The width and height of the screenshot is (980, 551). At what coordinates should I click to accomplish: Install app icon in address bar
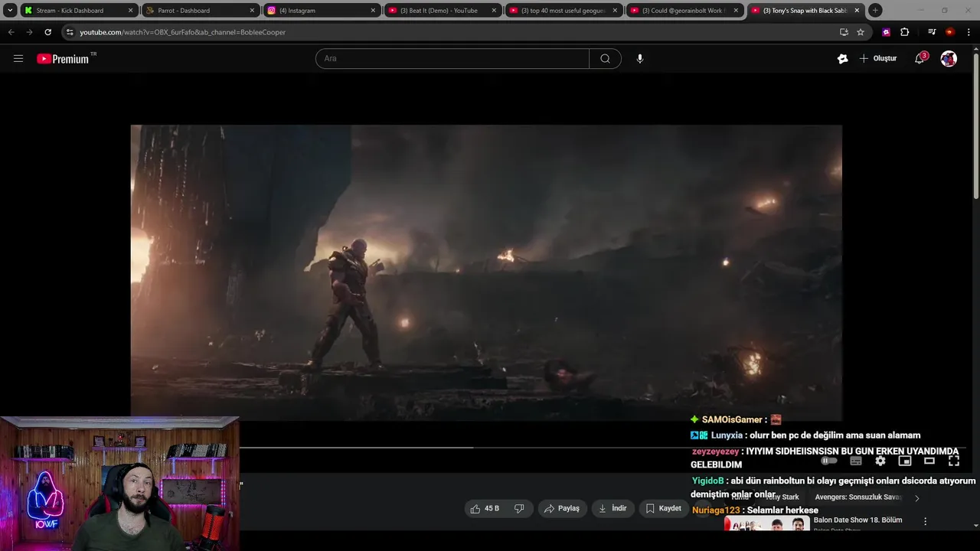click(844, 32)
